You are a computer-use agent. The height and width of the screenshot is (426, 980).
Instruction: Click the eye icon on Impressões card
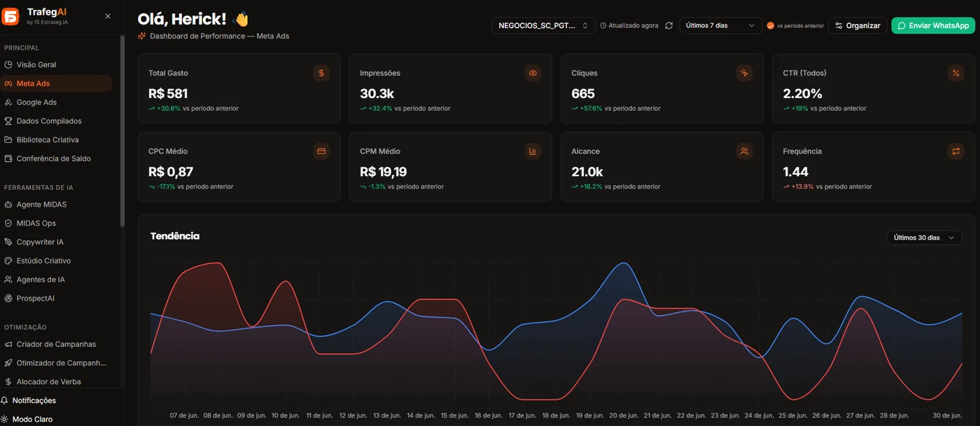[x=533, y=73]
